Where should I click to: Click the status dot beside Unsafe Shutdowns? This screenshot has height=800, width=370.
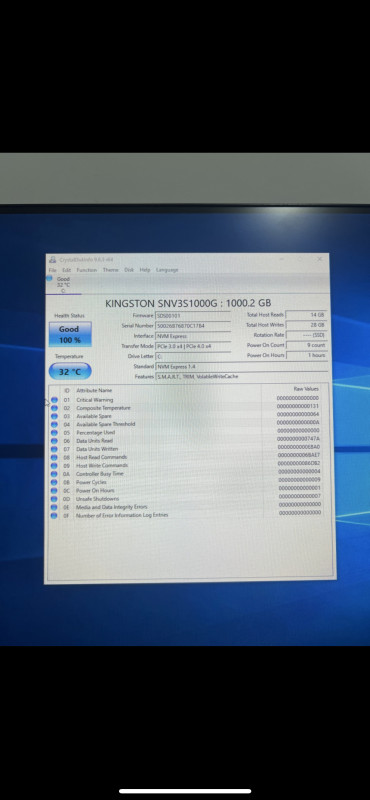[54, 499]
